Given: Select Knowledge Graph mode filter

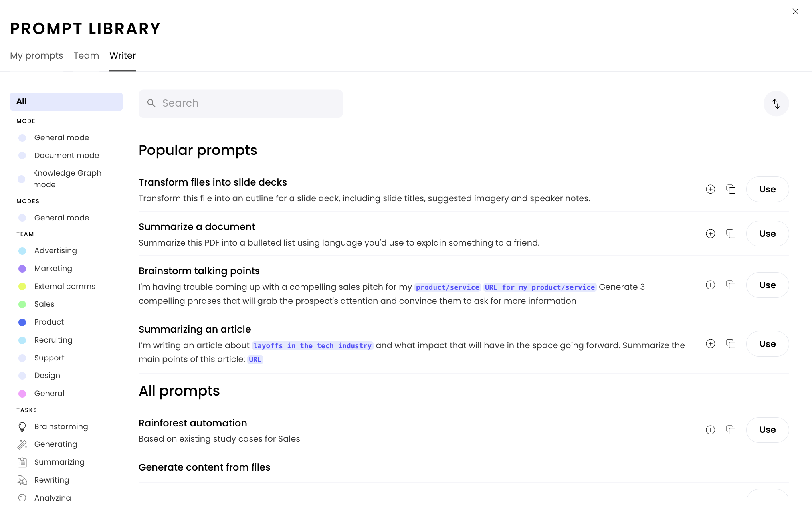Looking at the screenshot, I should pos(67,178).
